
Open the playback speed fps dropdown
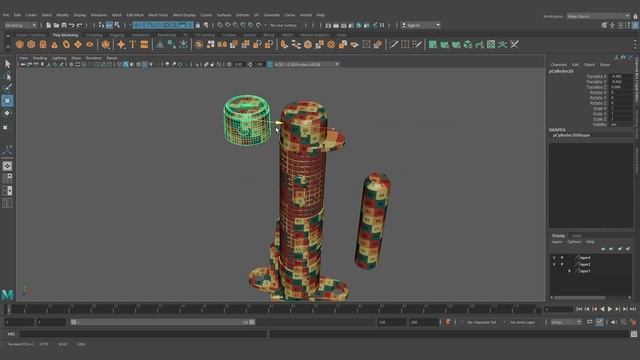[566, 322]
